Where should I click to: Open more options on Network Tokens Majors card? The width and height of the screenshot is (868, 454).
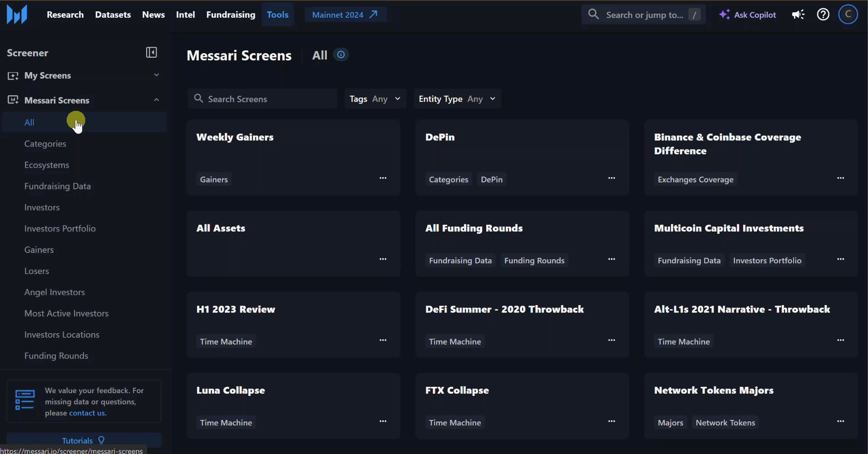[841, 421]
